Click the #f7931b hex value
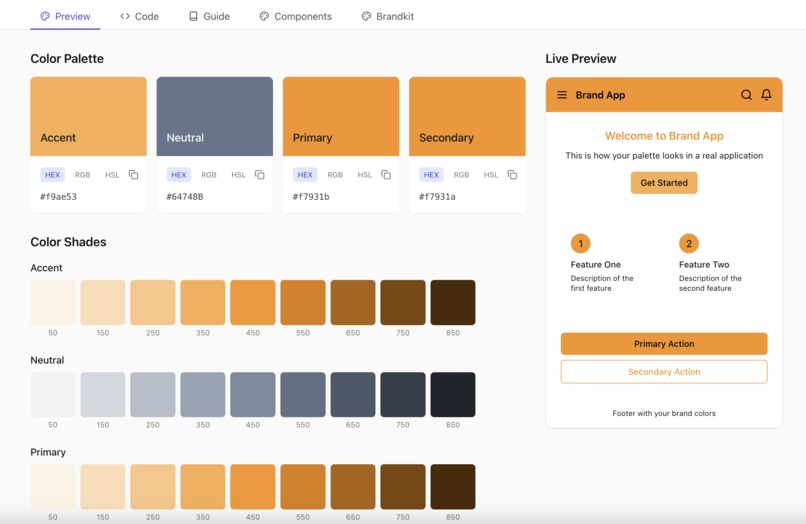This screenshot has width=806, height=524. point(311,196)
